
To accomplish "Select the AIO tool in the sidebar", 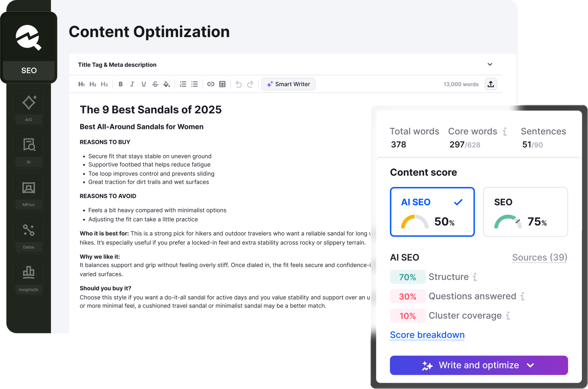I will tap(29, 107).
